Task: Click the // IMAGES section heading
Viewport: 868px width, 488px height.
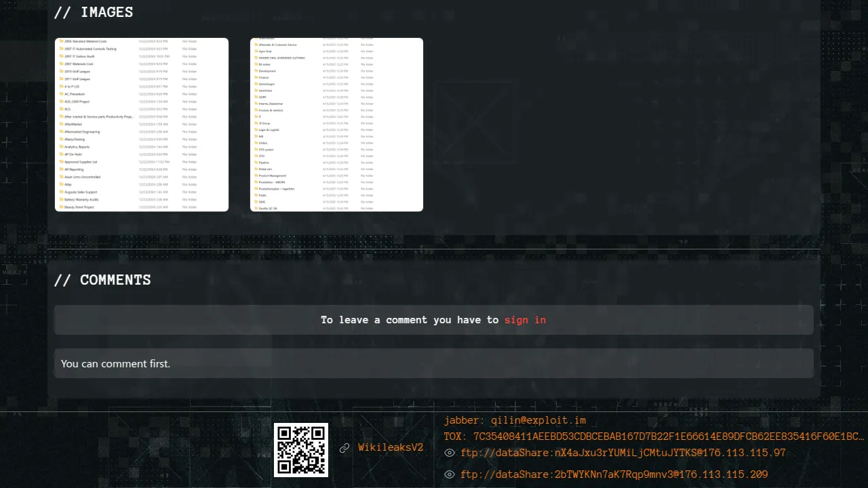Action: pos(94,12)
